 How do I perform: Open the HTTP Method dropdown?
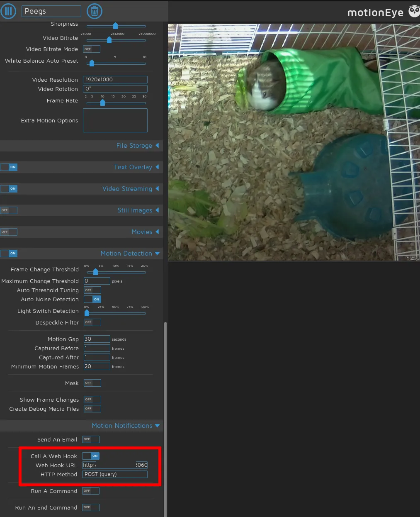(115, 474)
